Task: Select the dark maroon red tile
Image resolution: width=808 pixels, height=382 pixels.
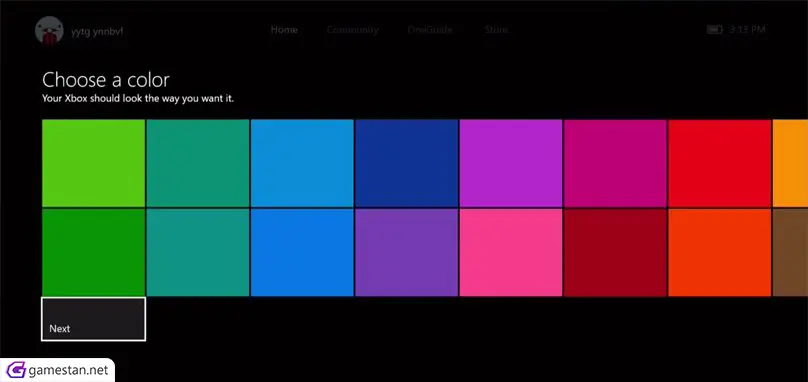Action: tap(615, 253)
